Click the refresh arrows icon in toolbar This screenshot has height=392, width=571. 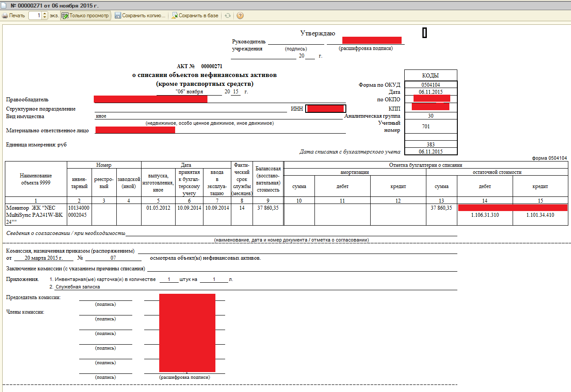pyautogui.click(x=228, y=15)
